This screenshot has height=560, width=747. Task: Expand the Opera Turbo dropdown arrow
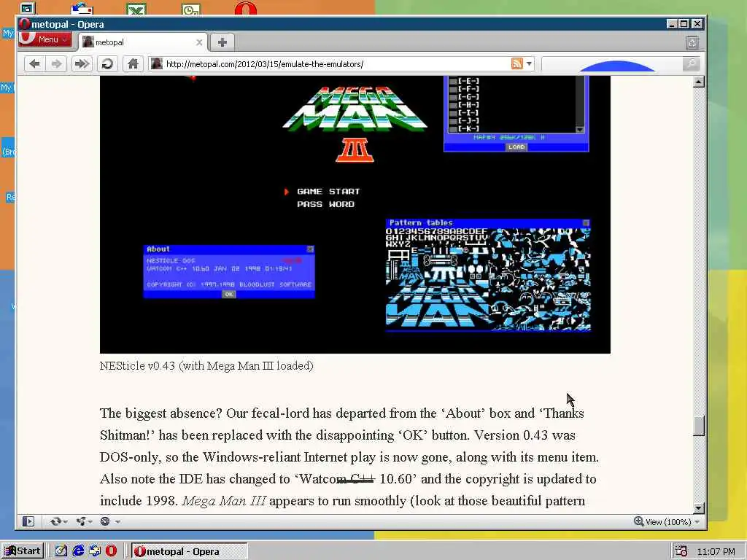(117, 522)
